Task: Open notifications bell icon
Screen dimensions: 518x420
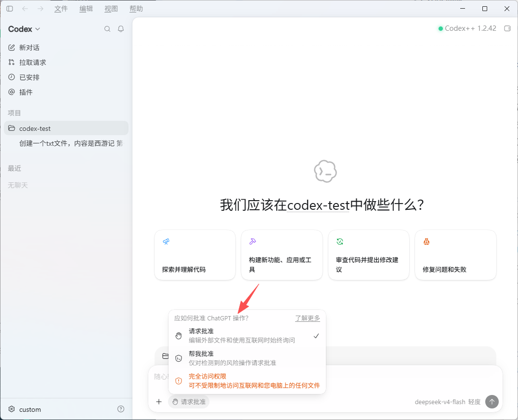Action: (121, 29)
